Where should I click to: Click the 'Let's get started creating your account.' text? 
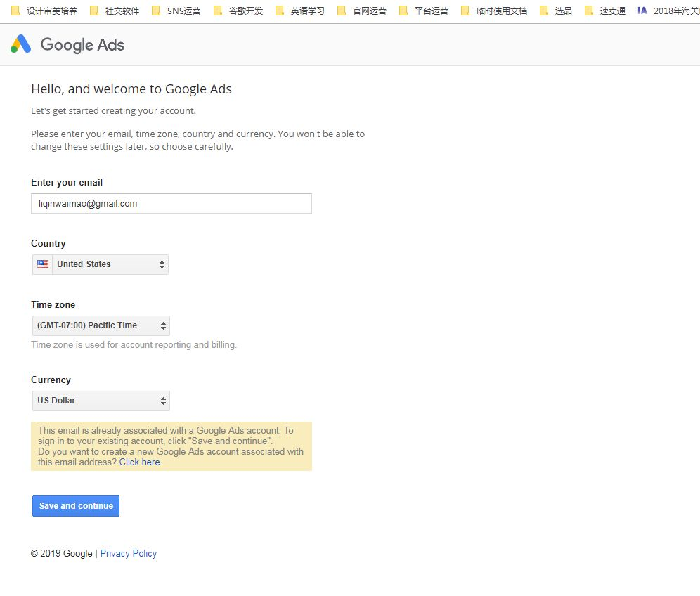pyautogui.click(x=113, y=111)
